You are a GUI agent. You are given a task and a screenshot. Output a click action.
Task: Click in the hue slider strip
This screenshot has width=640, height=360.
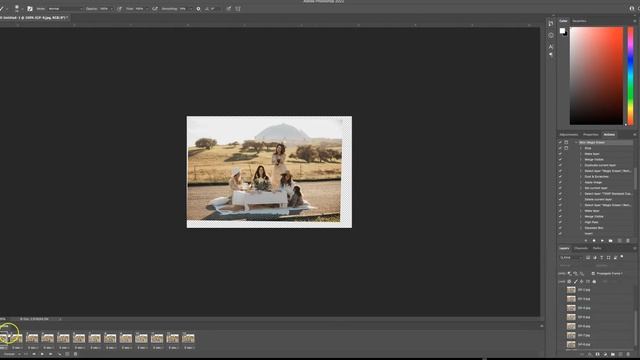[631, 76]
